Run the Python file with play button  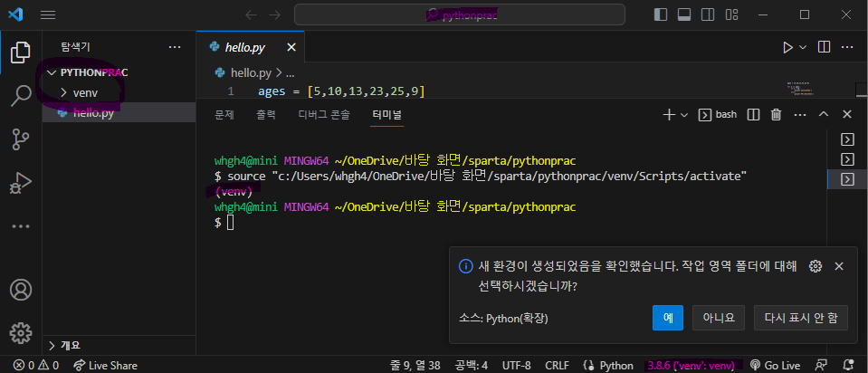pyautogui.click(x=787, y=48)
